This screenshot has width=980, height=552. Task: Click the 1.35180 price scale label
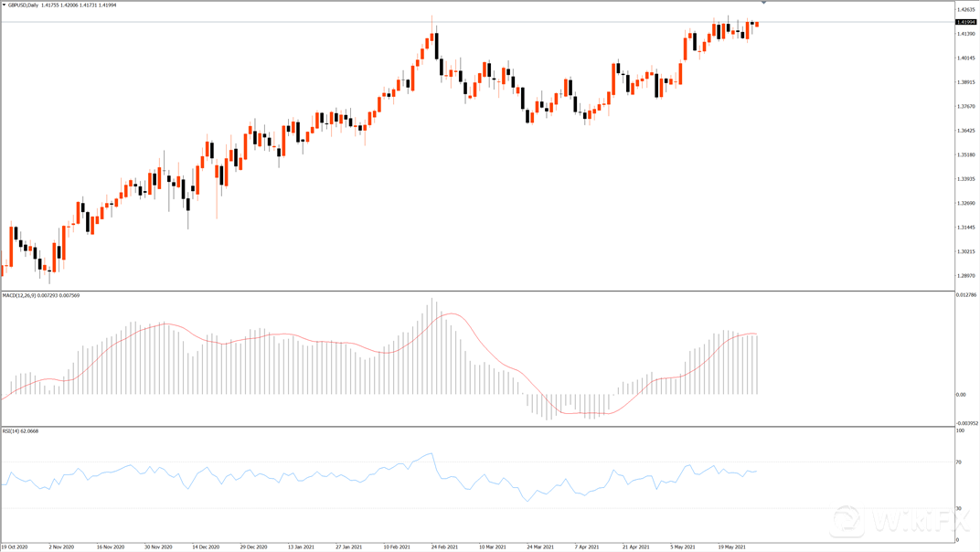coord(964,154)
